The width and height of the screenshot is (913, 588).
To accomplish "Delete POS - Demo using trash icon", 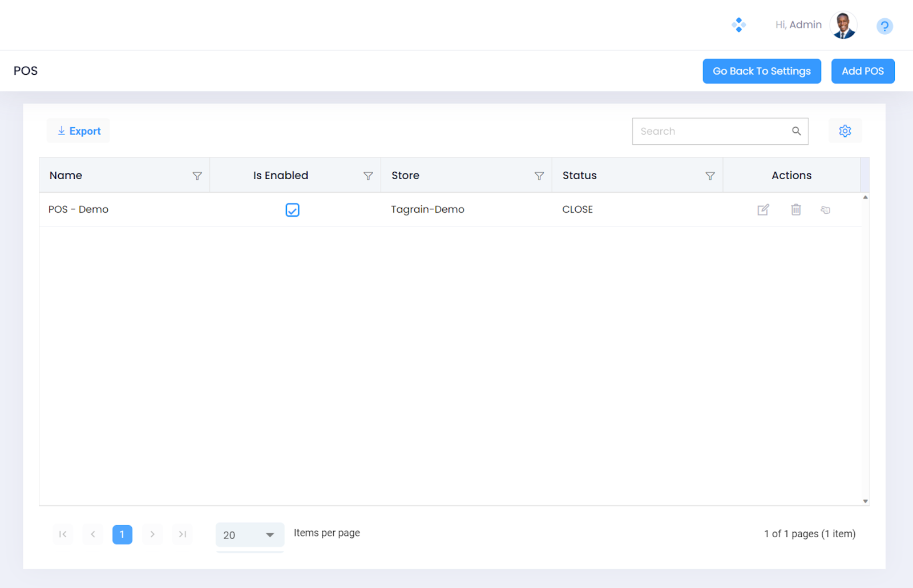I will tap(796, 210).
